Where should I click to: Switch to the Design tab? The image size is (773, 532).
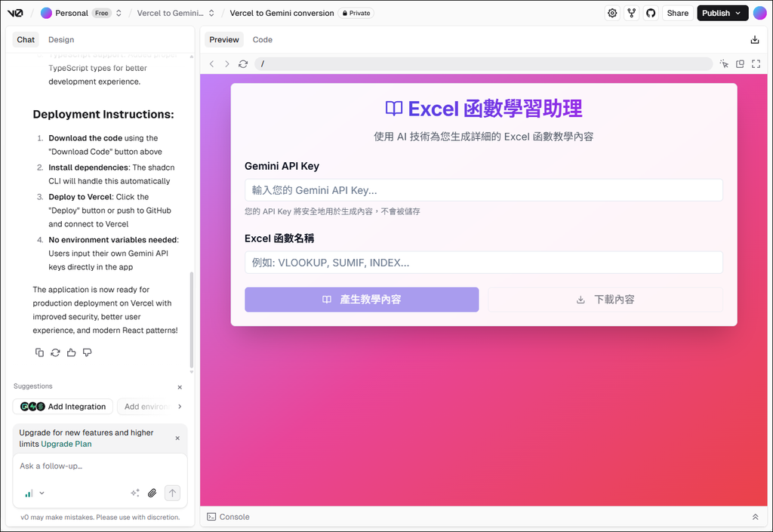61,40
